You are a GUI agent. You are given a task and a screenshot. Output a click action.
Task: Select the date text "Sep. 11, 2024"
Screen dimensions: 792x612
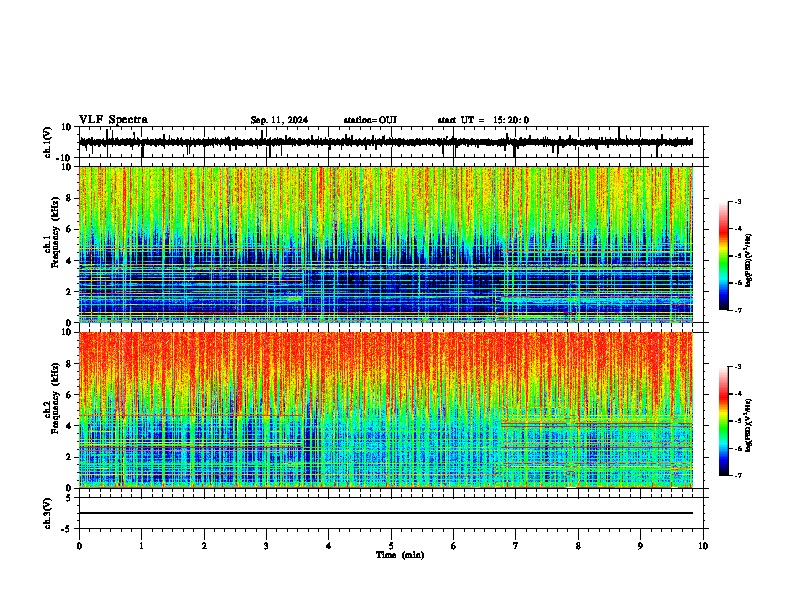(x=279, y=120)
